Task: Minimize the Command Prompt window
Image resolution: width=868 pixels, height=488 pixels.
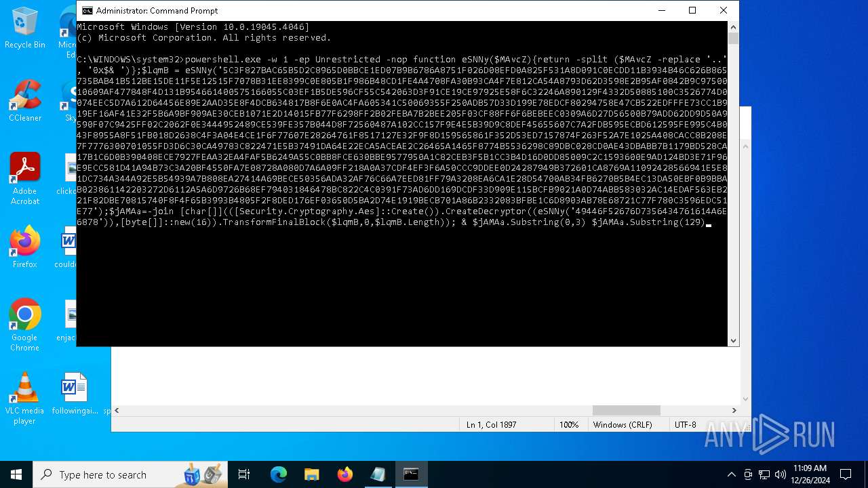Action: [661, 10]
